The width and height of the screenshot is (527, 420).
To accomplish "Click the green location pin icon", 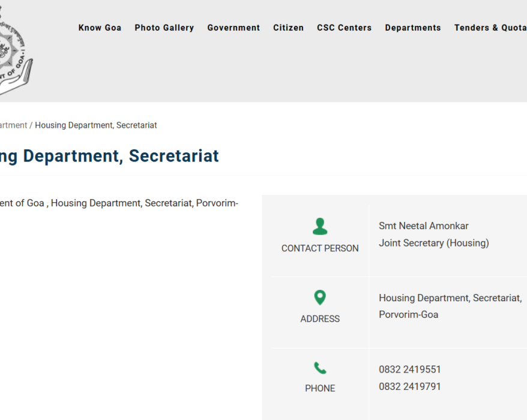I will click(320, 298).
